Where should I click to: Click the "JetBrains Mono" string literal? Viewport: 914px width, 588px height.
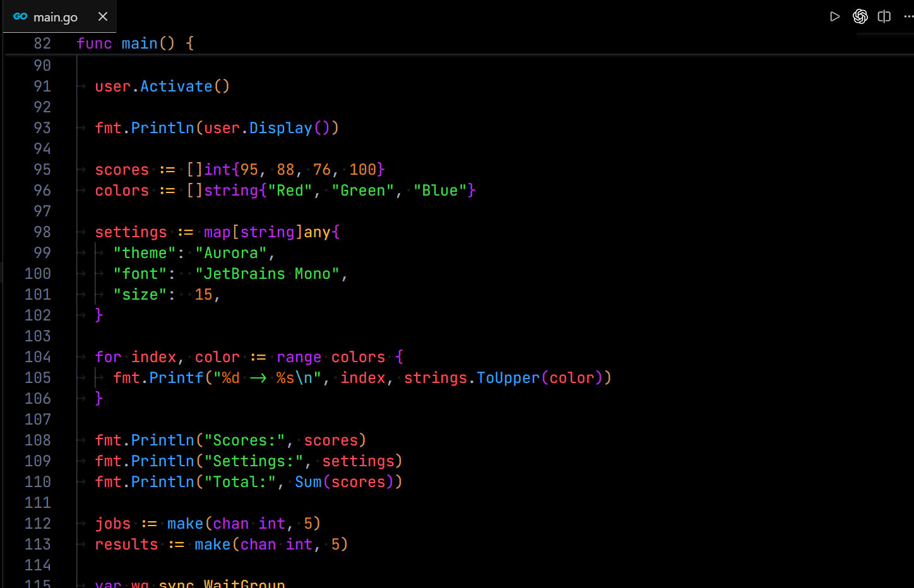point(268,274)
